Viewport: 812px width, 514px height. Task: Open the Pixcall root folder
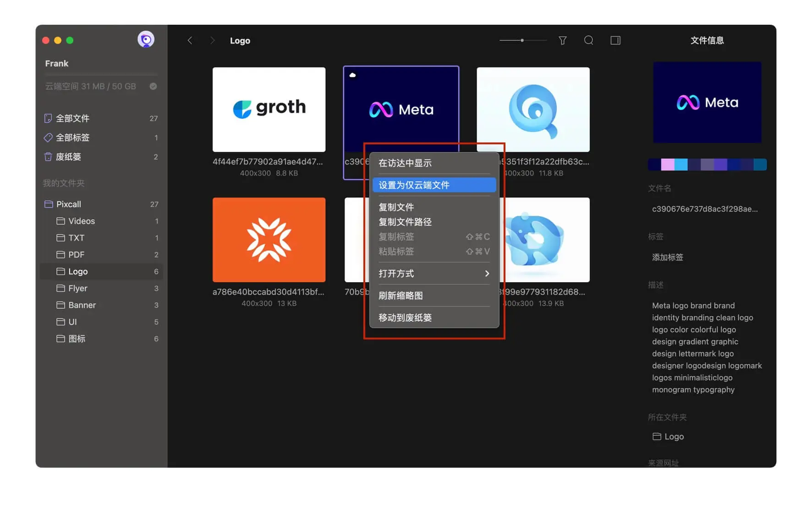coord(101,204)
